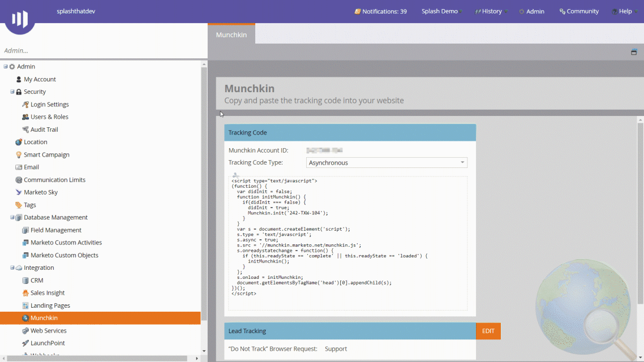This screenshot has width=644, height=362.
Task: Open the Community link in header
Action: point(579,11)
